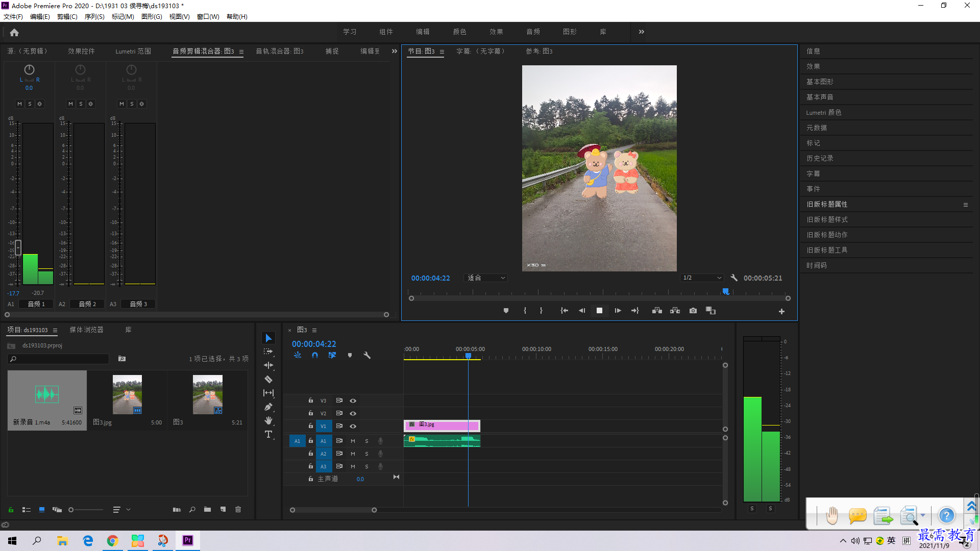
Task: Click the Lift button
Action: pyautogui.click(x=657, y=311)
